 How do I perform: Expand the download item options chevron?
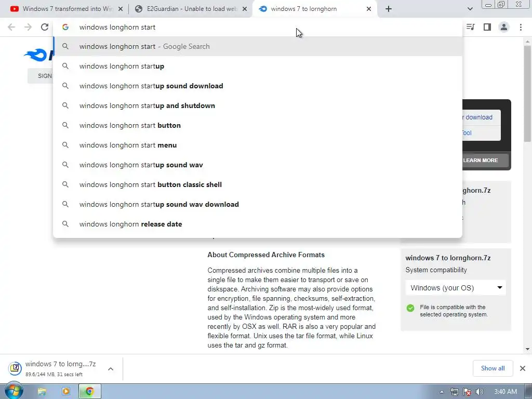pyautogui.click(x=111, y=368)
